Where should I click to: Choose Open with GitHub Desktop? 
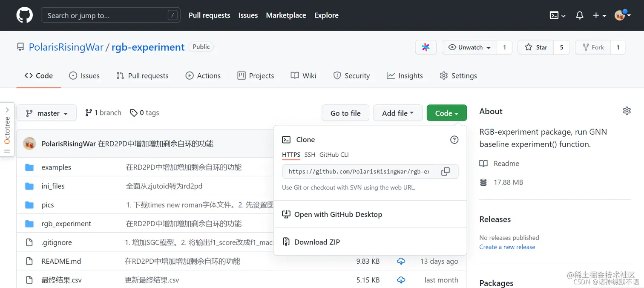pos(332,214)
